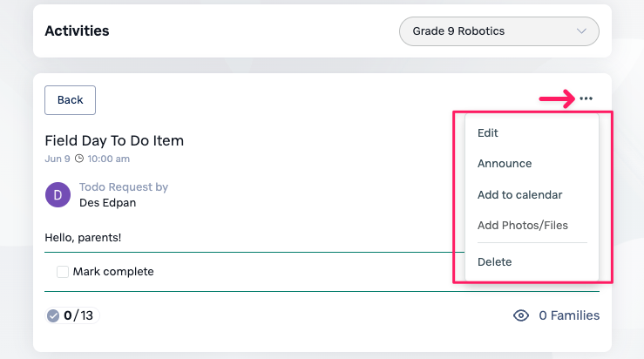Choose Add Photos/Files from the menu
Viewport: 644px width, 359px height.
point(523,226)
